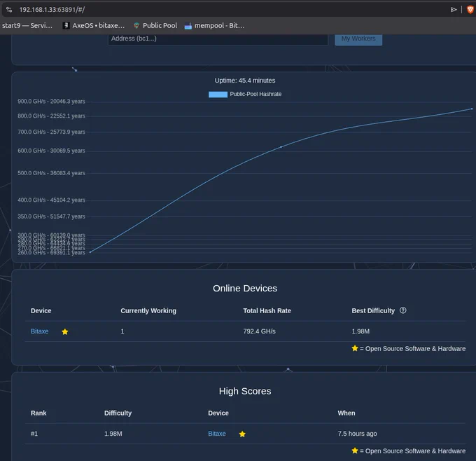Click the 7.5 hours ago cell
The height and width of the screenshot is (461, 476).
click(x=357, y=434)
